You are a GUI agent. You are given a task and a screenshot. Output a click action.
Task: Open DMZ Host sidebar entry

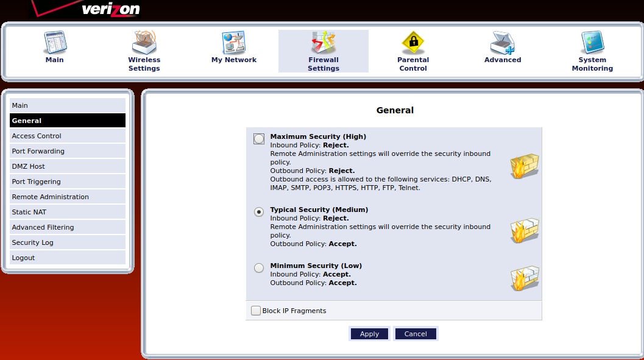tap(67, 166)
